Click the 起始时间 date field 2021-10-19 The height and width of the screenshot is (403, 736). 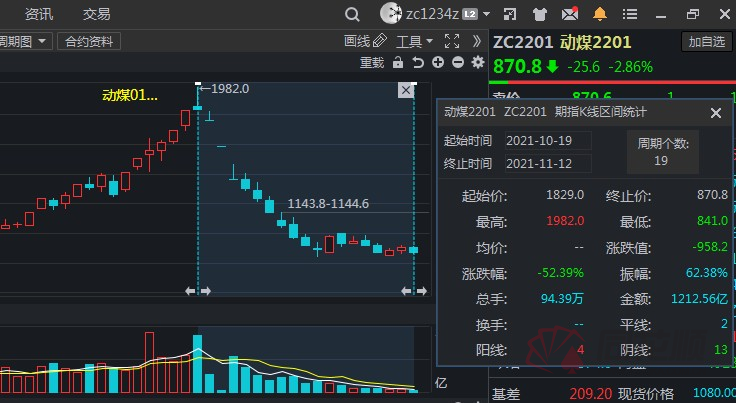546,140
